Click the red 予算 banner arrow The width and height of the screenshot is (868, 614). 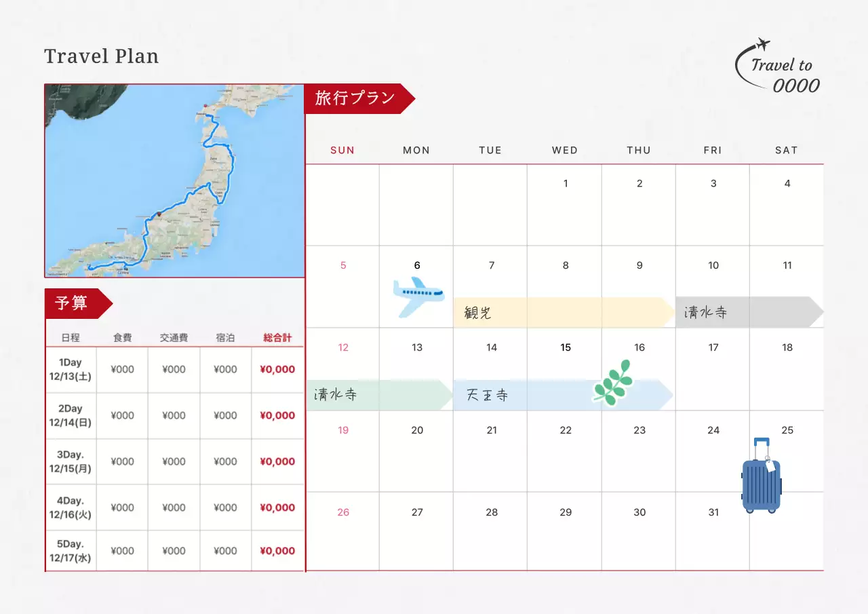(x=75, y=303)
